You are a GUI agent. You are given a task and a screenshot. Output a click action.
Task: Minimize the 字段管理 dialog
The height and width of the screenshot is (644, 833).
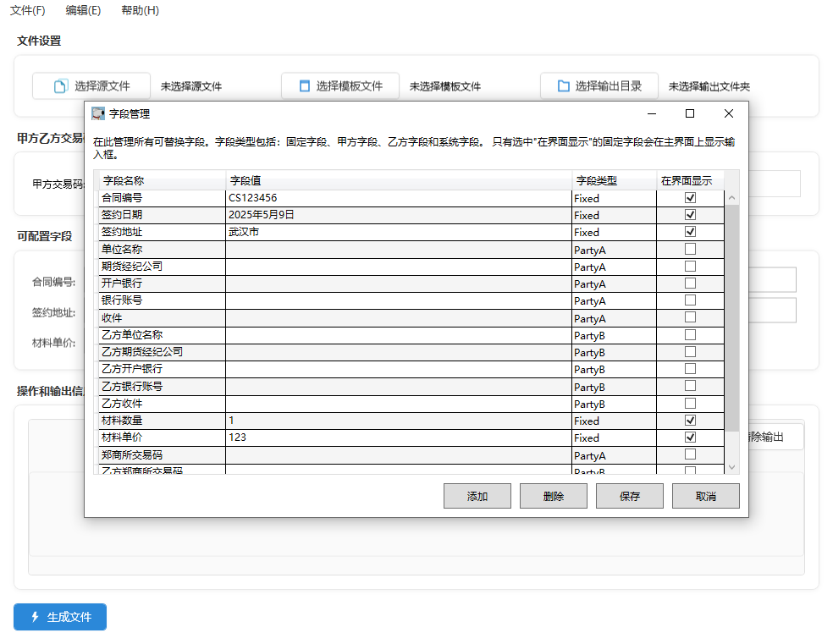651,113
